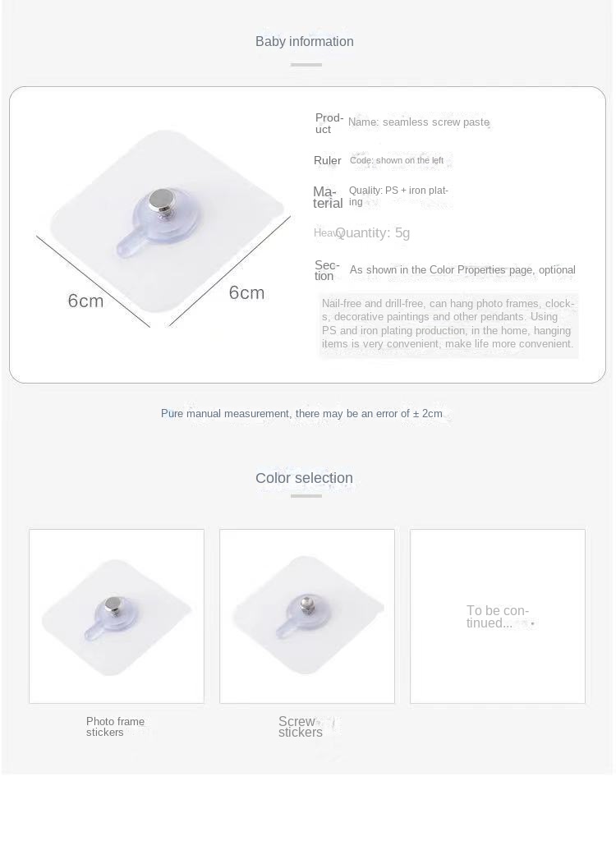Click the Color selection heading
Image resolution: width=616 pixels, height=841 pixels.
[x=304, y=478]
